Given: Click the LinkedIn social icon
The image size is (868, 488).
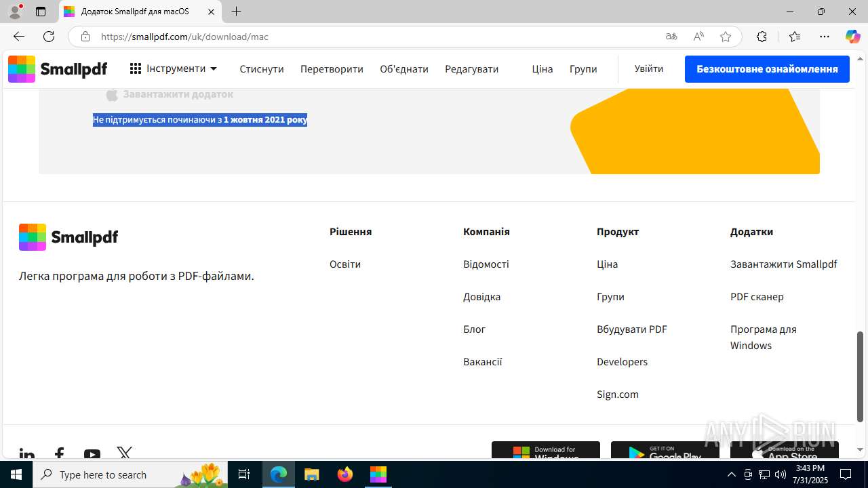Looking at the screenshot, I should (x=27, y=455).
